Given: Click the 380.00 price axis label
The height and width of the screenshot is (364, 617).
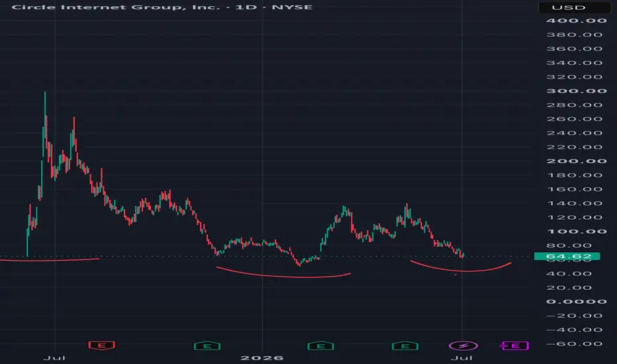Looking at the screenshot, I should 575,34.
